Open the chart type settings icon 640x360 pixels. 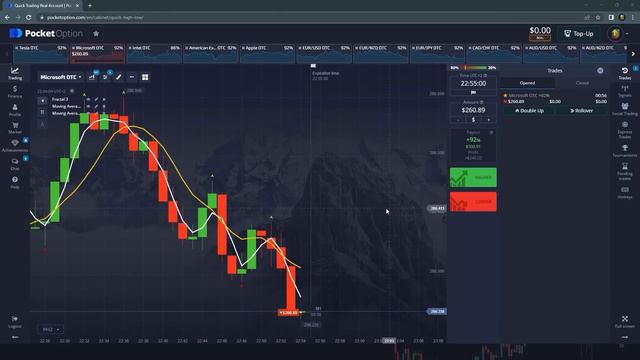click(92, 77)
